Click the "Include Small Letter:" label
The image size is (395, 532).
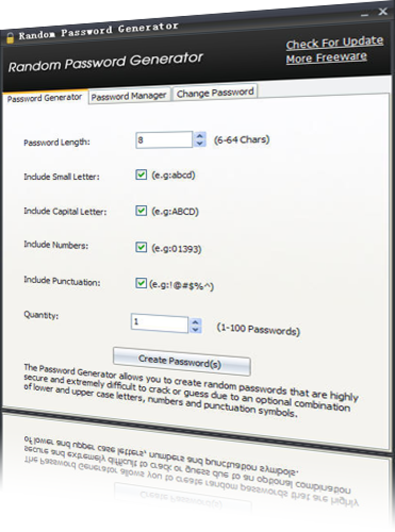click(62, 176)
